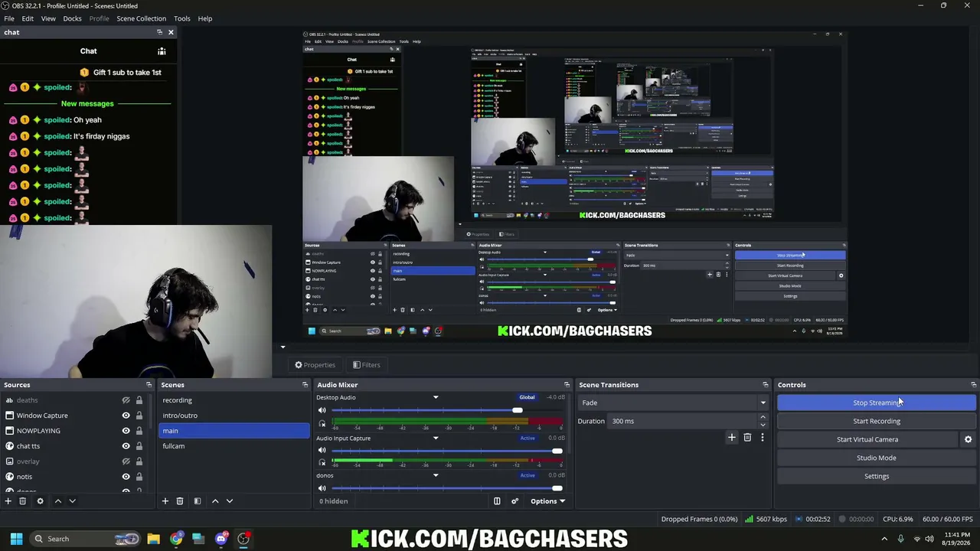Remove selected source using the Sources trash icon

click(x=23, y=501)
